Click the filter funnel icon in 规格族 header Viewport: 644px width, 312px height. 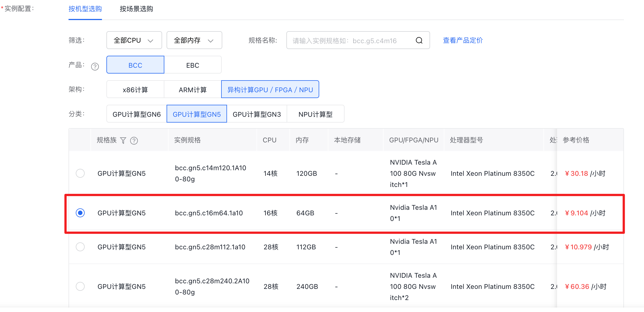coord(123,140)
